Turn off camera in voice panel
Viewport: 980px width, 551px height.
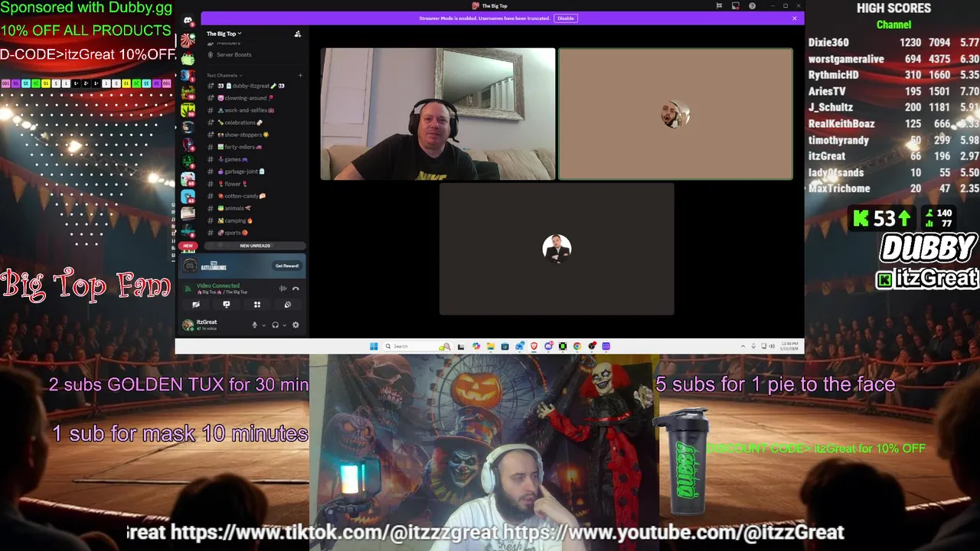click(x=196, y=305)
